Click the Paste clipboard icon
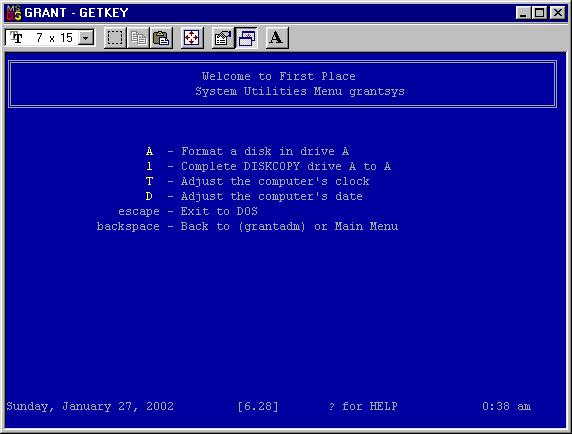 161,38
